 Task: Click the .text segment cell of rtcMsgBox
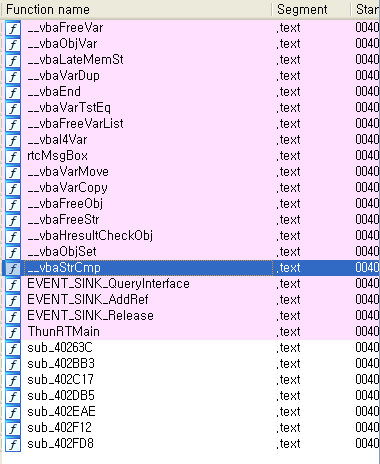288,156
